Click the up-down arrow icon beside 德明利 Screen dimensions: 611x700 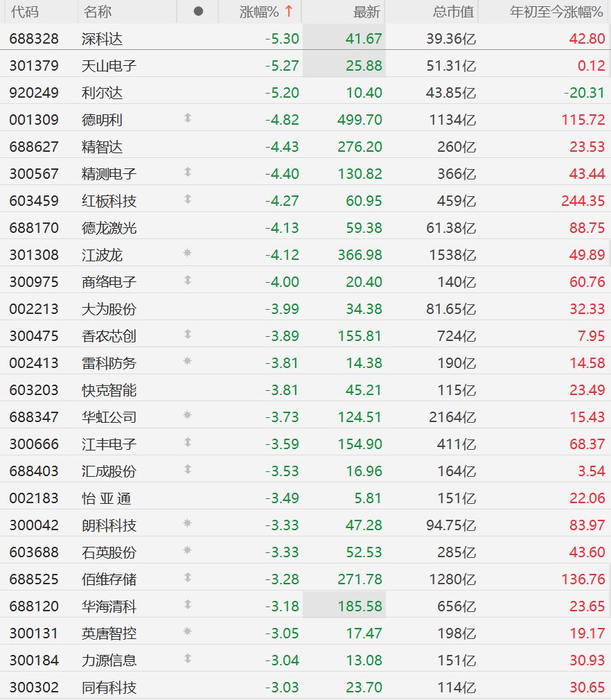click(x=187, y=119)
